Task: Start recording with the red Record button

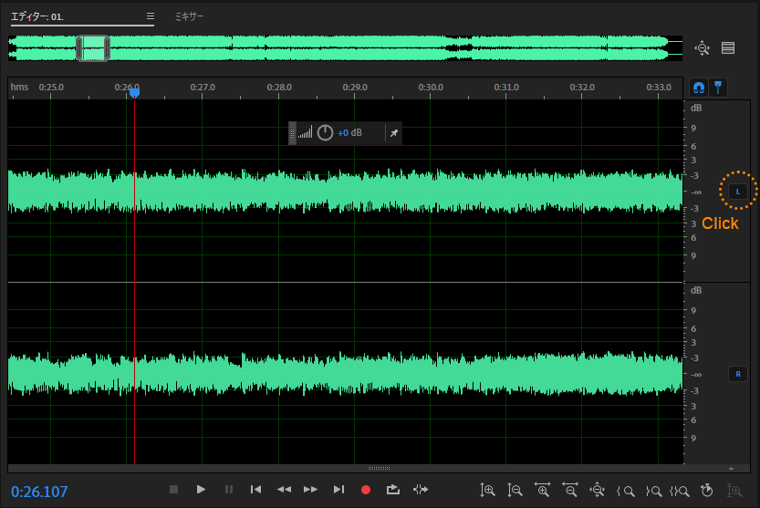Action: point(366,490)
